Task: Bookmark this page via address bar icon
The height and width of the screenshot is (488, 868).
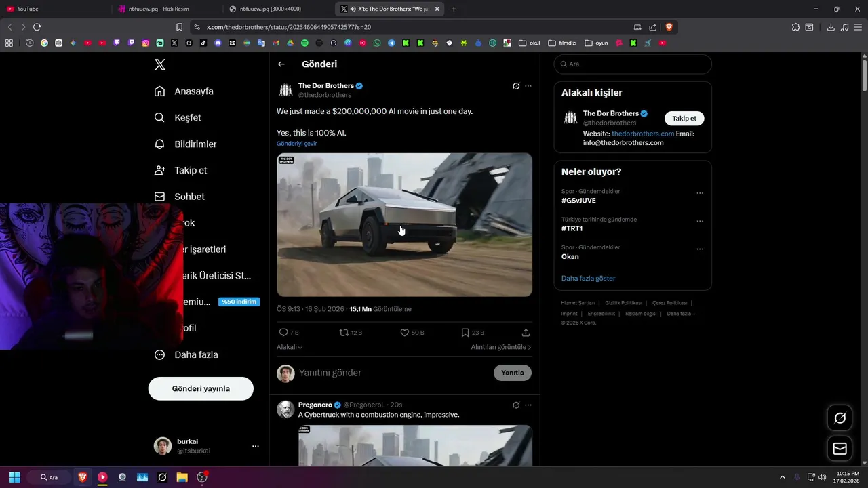Action: tap(179, 27)
